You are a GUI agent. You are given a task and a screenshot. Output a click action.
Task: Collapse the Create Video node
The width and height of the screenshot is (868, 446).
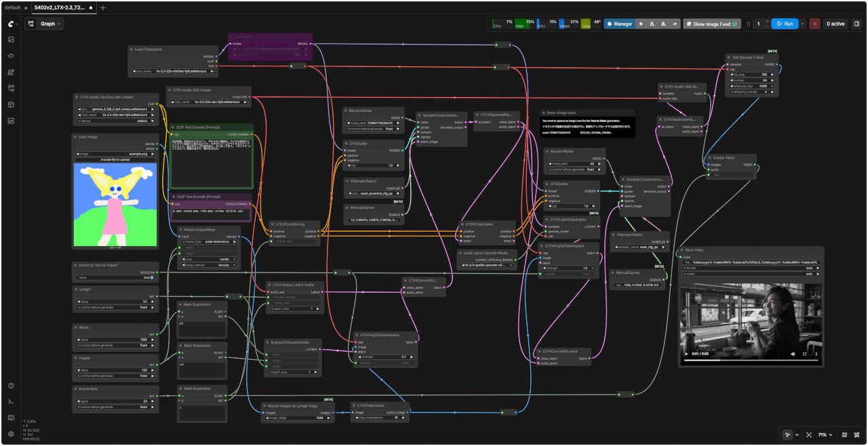tap(709, 157)
